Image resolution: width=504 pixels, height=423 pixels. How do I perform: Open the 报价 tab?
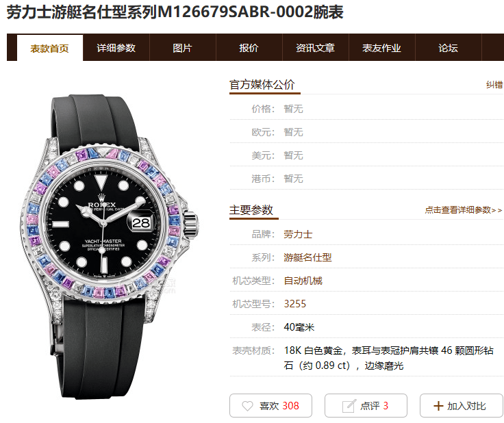(249, 48)
